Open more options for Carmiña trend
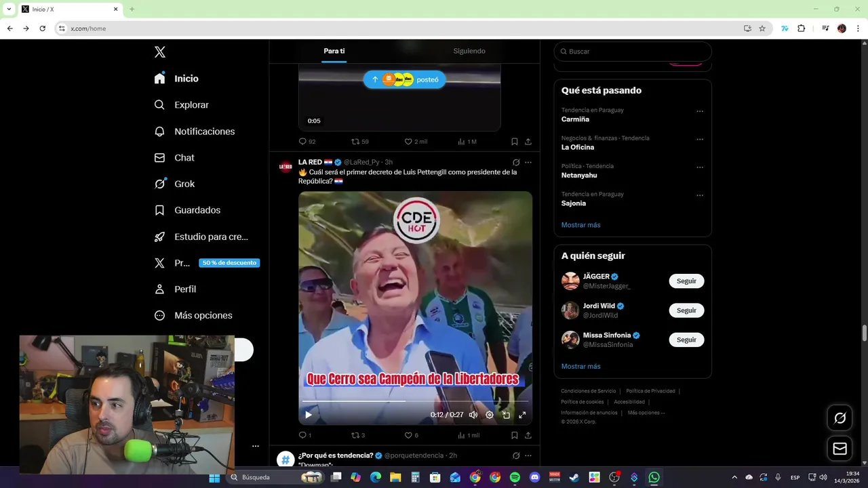Viewport: 868px width, 488px height. click(x=700, y=111)
